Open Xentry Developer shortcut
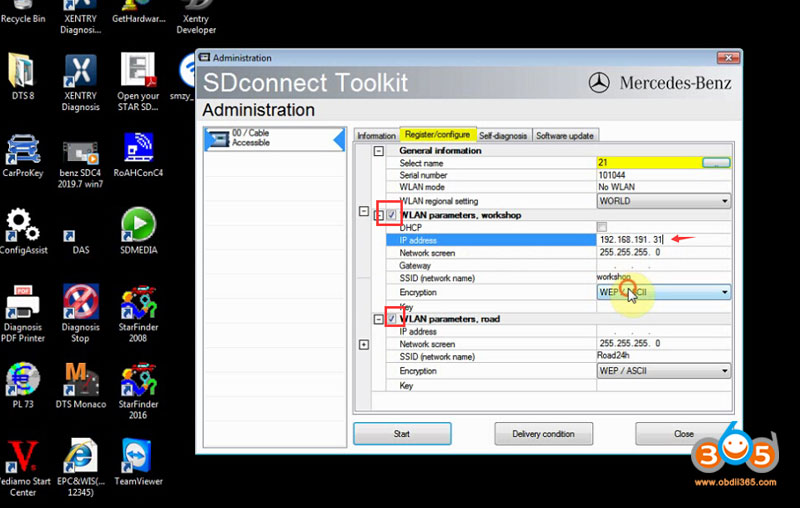The image size is (800, 508). [x=196, y=17]
